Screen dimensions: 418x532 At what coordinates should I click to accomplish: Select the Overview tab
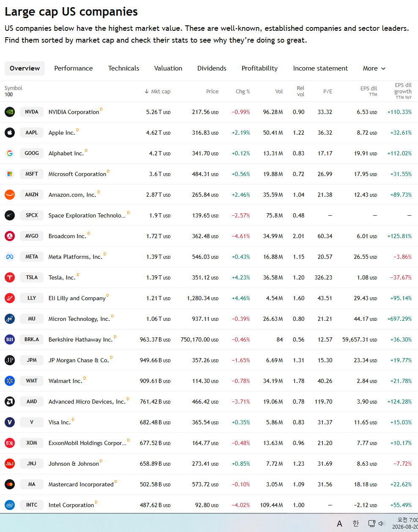[x=25, y=68]
